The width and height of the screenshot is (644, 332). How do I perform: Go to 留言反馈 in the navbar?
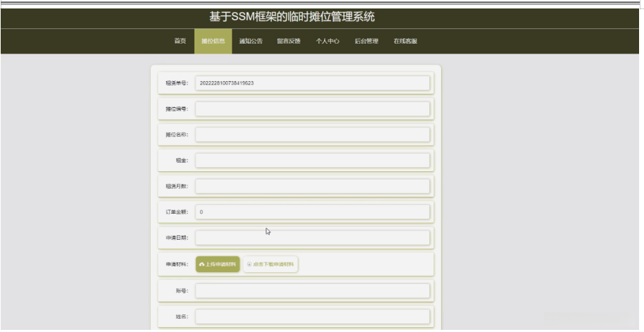(289, 41)
